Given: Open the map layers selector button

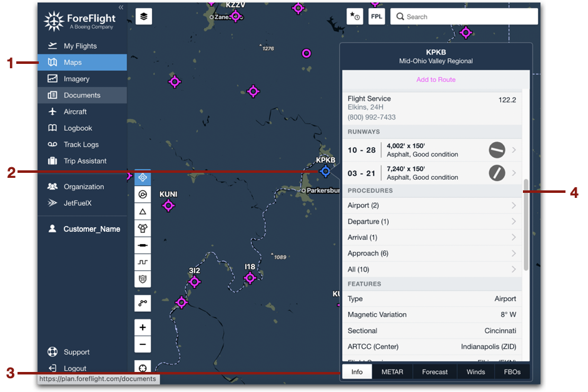Looking at the screenshot, I should pos(144,16).
